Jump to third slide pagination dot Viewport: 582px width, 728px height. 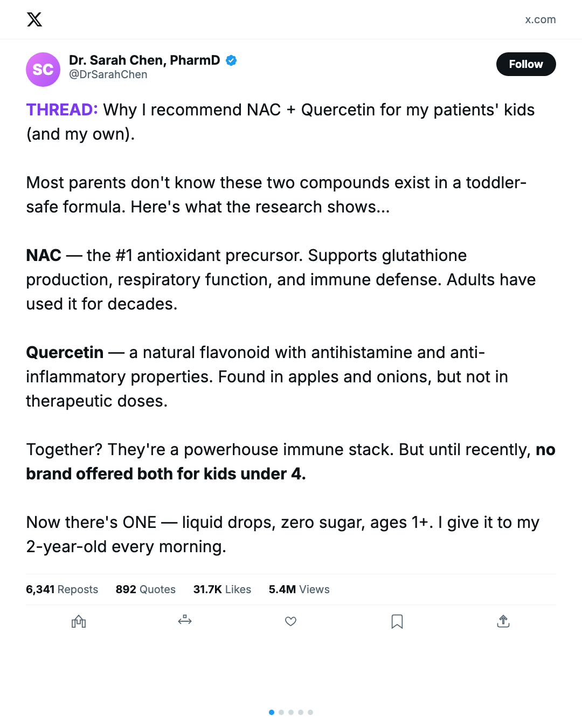291,712
